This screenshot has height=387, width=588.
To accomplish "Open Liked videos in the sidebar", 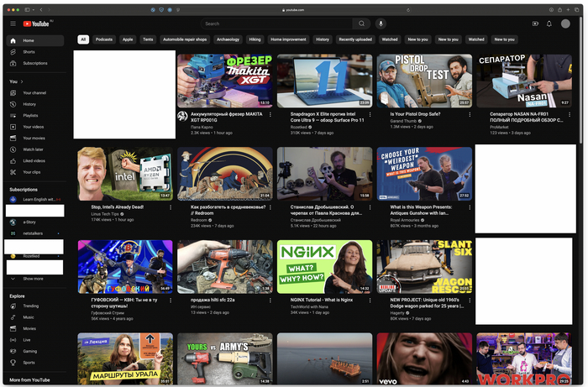I will click(34, 160).
